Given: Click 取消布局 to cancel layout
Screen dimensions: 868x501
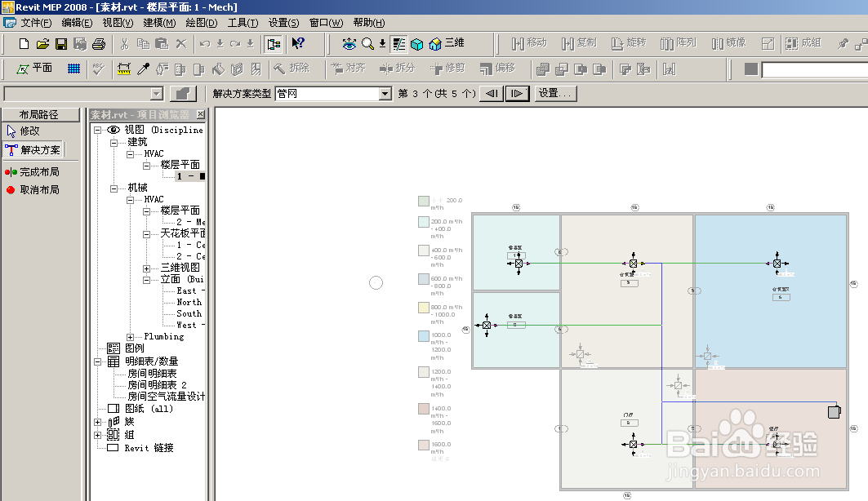Looking at the screenshot, I should [32, 189].
